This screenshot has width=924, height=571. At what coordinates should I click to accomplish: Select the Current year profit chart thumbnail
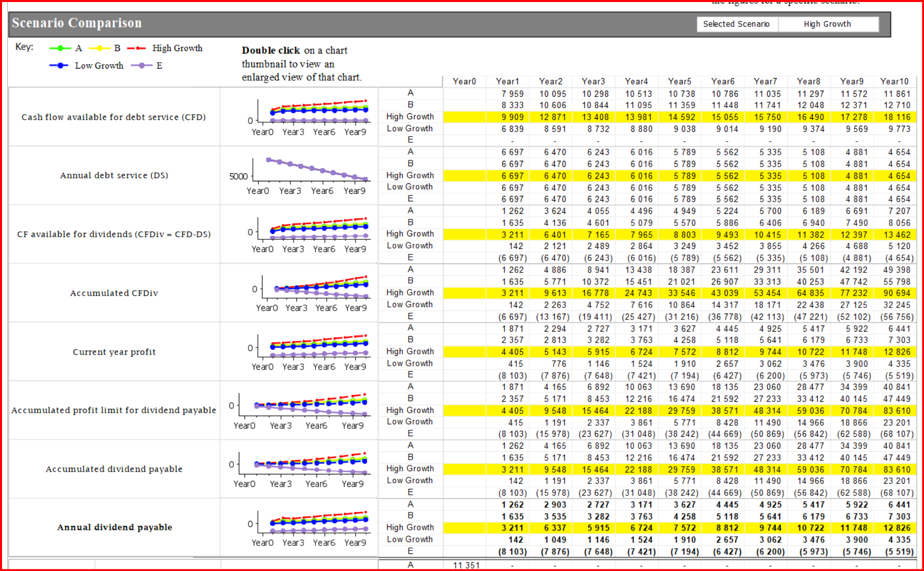[x=299, y=352]
